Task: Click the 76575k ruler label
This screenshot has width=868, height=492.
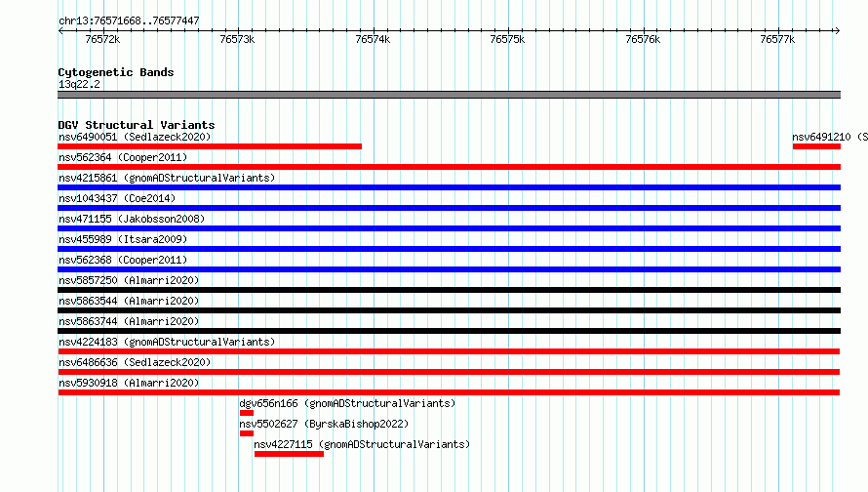Action: click(507, 39)
